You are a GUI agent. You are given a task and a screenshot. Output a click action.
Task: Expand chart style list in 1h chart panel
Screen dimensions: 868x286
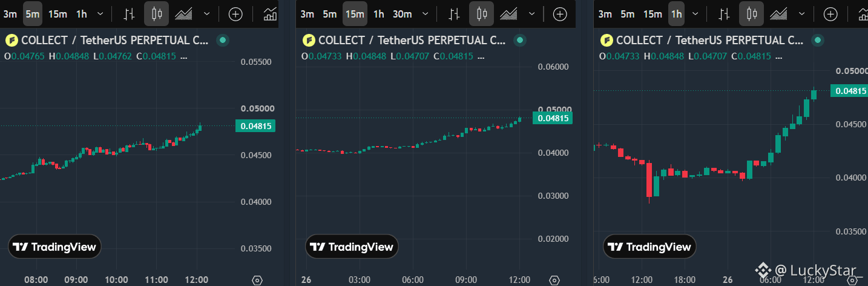click(803, 14)
